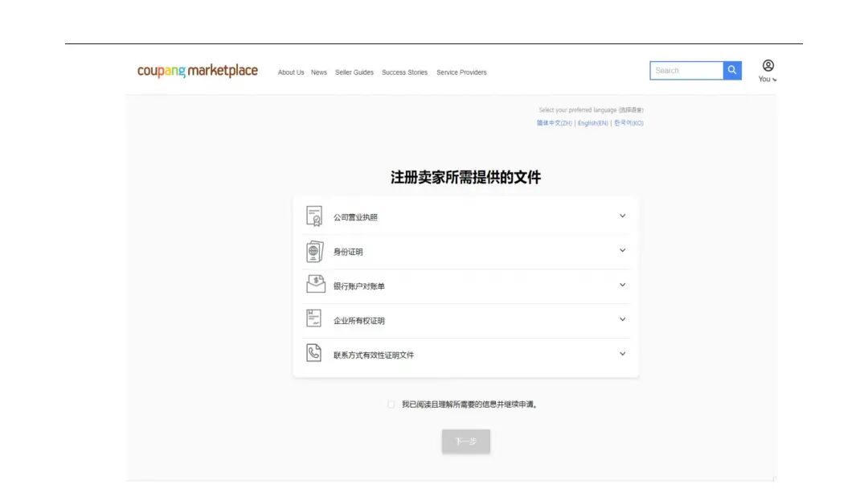Open the Seller Guides menu item
This screenshot has width=868, height=489.
pos(355,72)
